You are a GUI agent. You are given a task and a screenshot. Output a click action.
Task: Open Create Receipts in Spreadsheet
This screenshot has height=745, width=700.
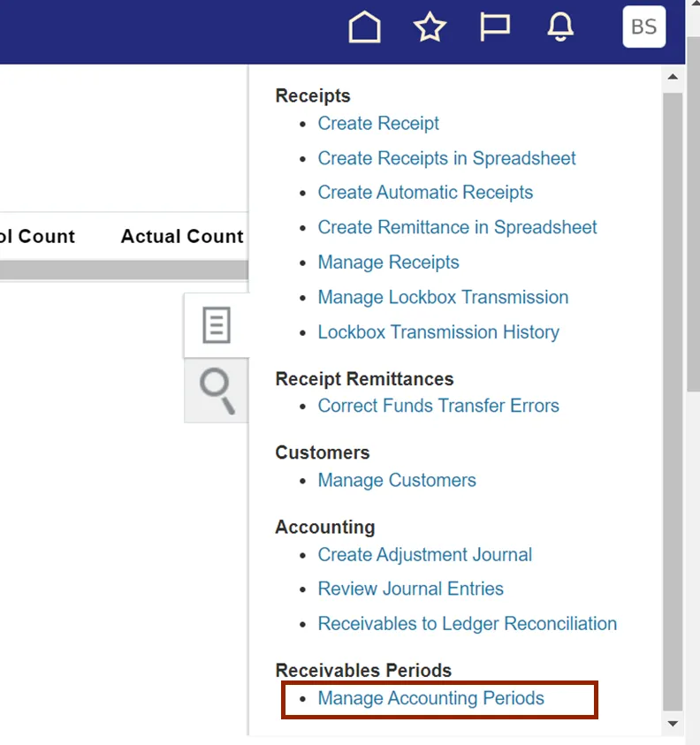pyautogui.click(x=446, y=158)
